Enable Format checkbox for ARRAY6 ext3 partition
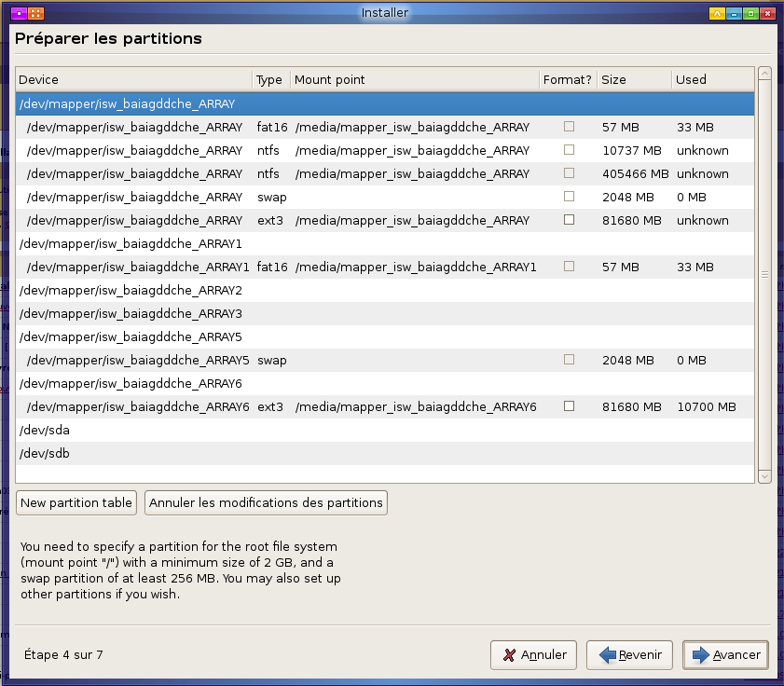 (x=569, y=406)
